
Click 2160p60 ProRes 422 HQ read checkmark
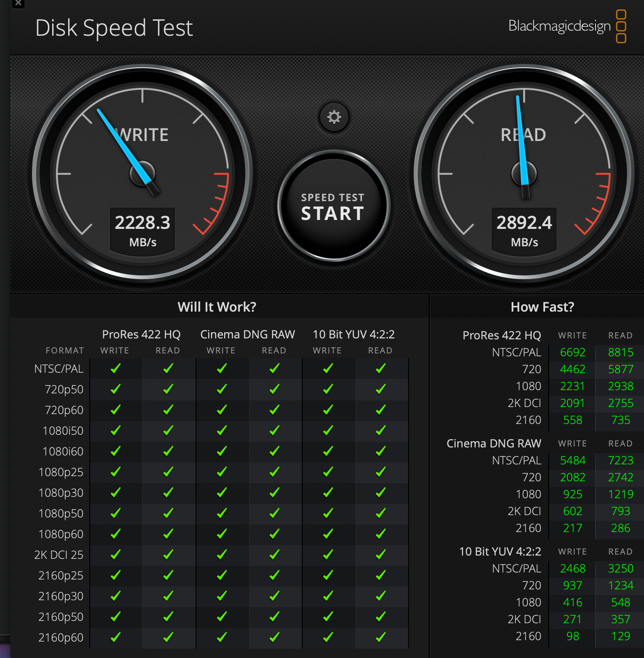[168, 637]
